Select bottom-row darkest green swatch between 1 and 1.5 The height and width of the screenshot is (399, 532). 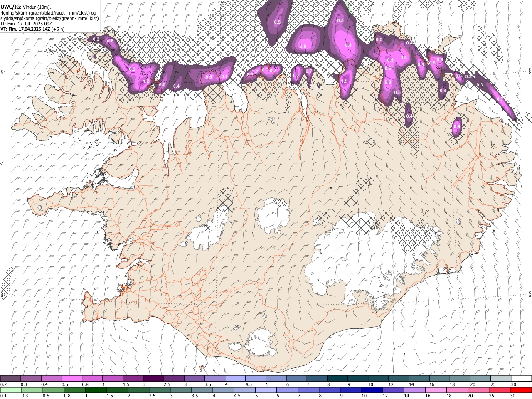click(96, 390)
